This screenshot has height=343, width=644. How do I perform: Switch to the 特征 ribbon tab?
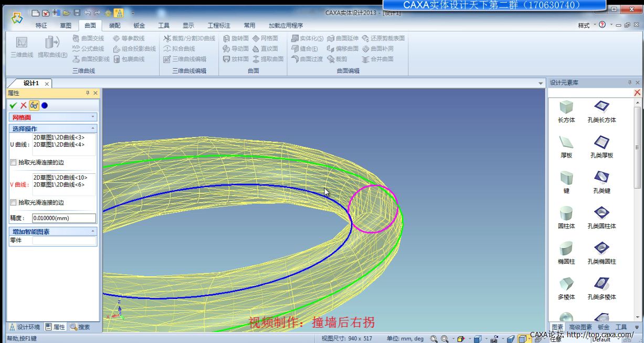pos(41,25)
